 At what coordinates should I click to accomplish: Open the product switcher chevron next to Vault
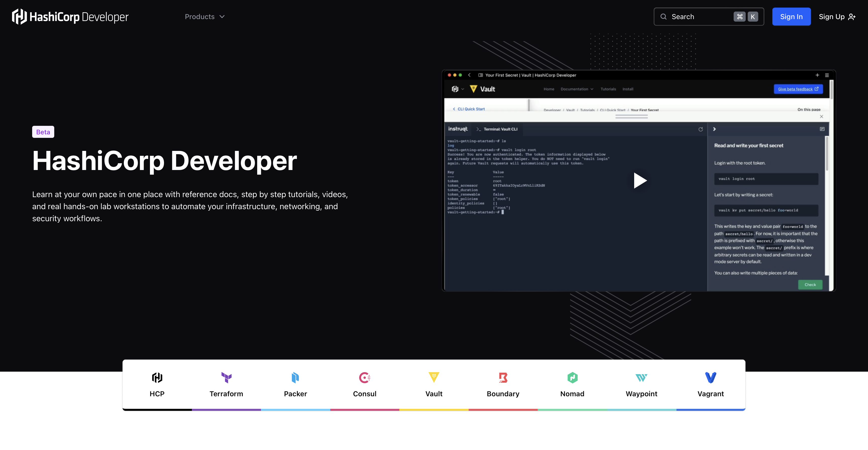(x=462, y=89)
